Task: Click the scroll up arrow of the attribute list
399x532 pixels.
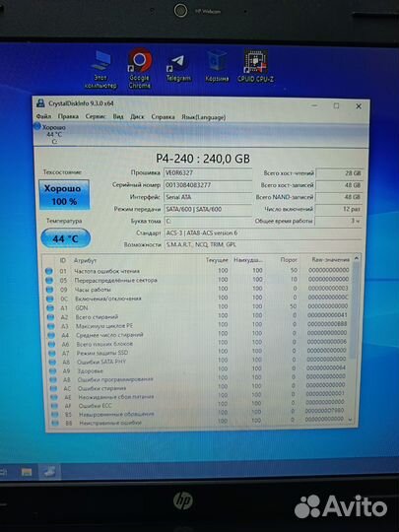Action: 357,258
